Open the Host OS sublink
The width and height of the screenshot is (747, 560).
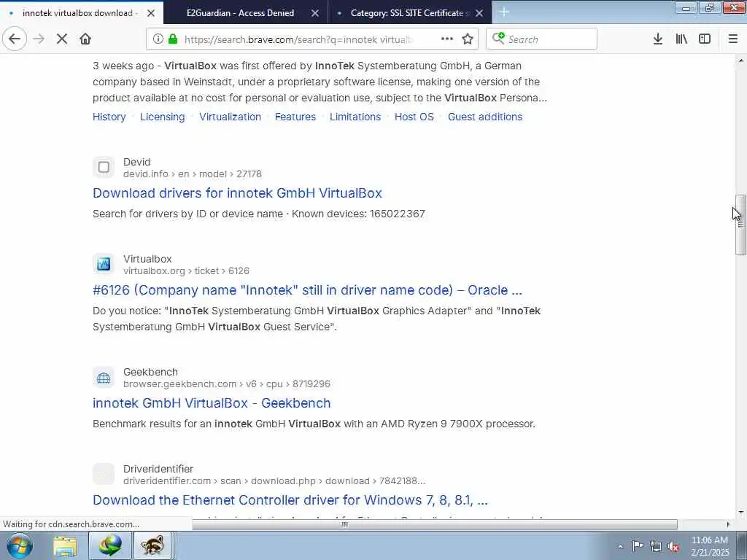click(414, 117)
